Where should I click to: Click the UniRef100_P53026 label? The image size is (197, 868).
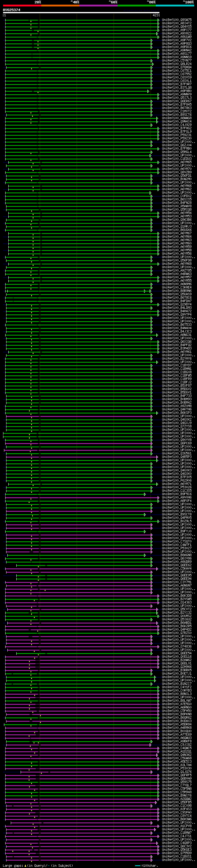point(177,487)
